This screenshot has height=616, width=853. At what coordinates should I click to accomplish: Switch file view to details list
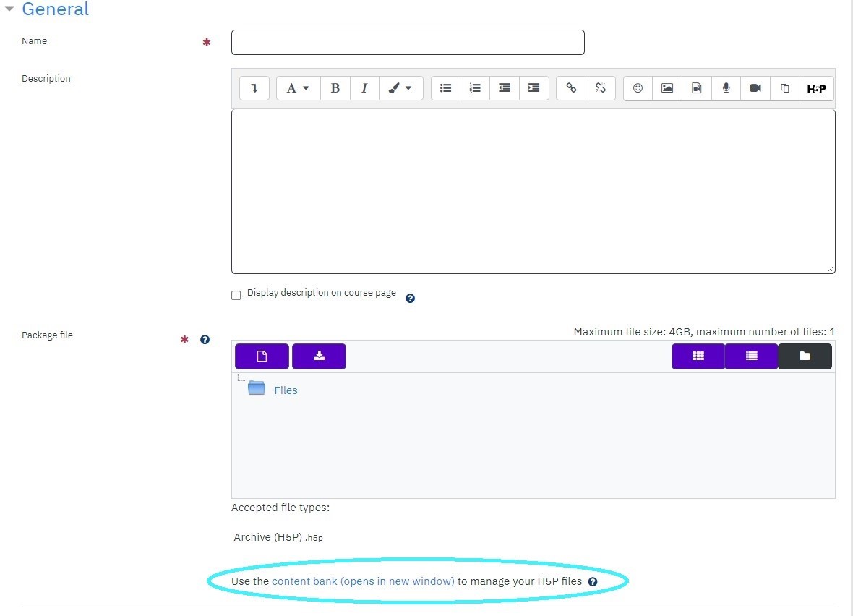click(x=751, y=356)
